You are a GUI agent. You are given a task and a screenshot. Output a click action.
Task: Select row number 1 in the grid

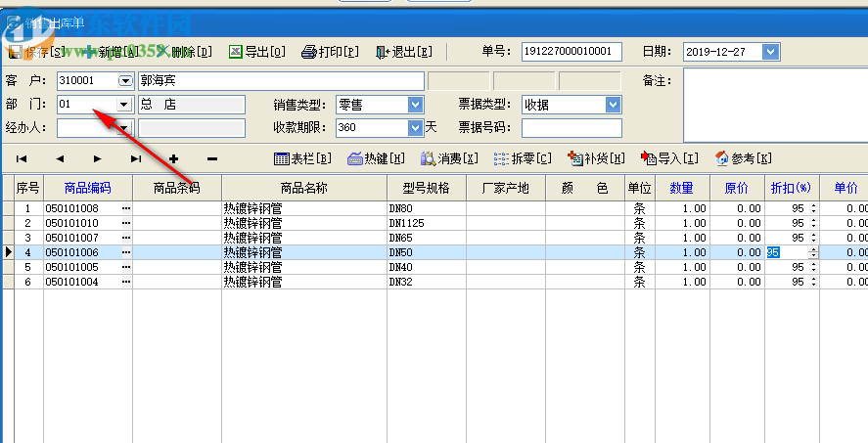28,208
